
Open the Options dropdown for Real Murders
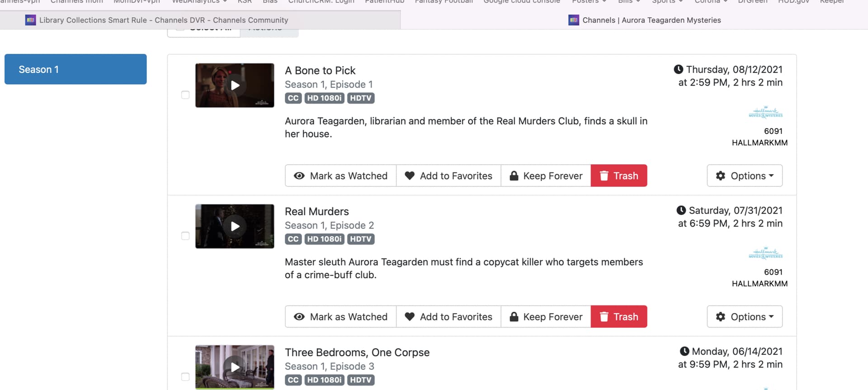[745, 317]
